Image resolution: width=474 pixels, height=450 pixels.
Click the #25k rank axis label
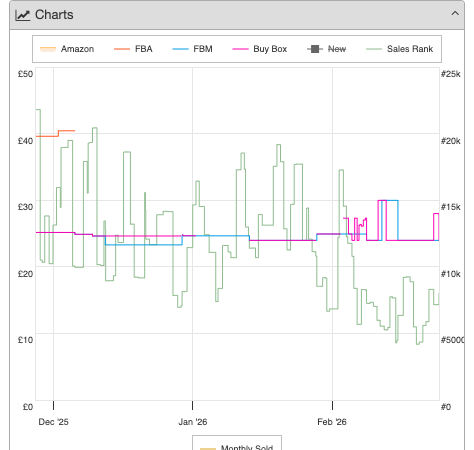(x=451, y=74)
